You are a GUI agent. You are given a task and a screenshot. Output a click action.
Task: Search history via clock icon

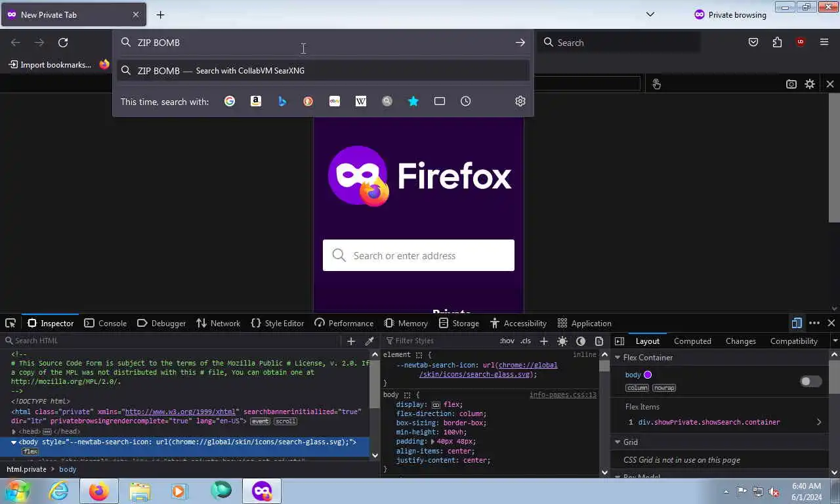466,101
